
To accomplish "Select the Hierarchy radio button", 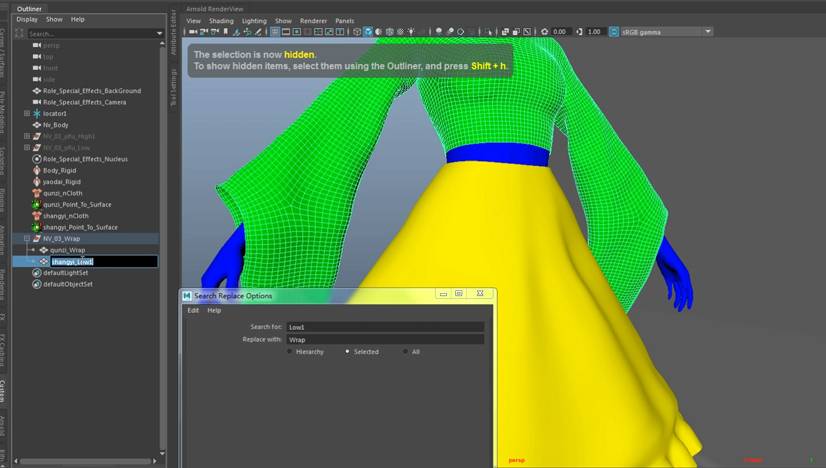I will click(x=290, y=352).
